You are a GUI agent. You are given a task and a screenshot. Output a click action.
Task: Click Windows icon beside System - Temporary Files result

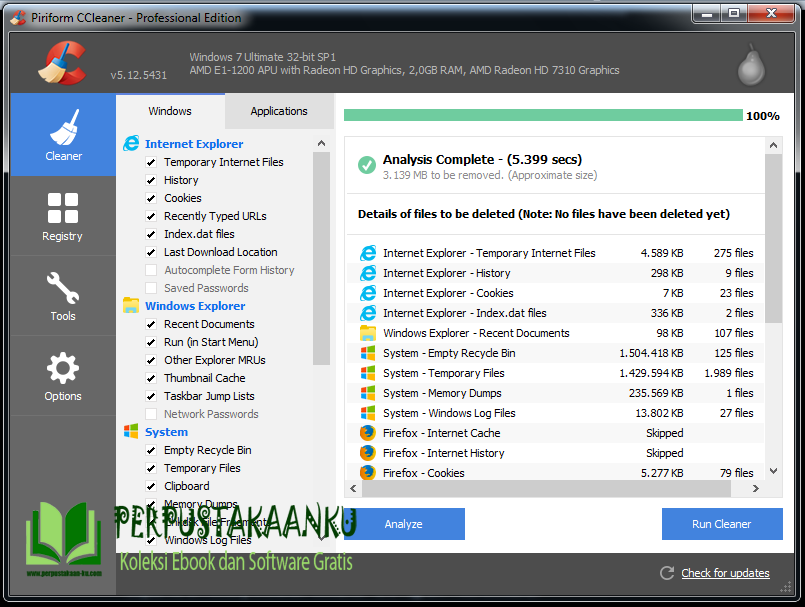[368, 373]
